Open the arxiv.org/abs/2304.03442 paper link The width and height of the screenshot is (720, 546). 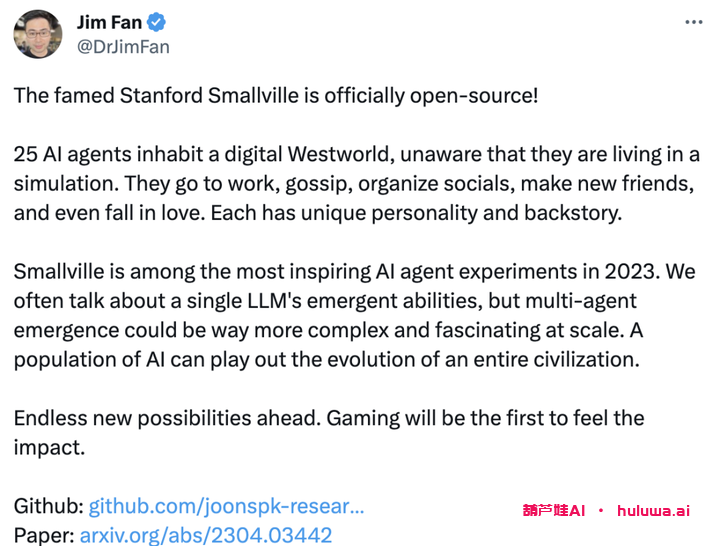pos(206,535)
